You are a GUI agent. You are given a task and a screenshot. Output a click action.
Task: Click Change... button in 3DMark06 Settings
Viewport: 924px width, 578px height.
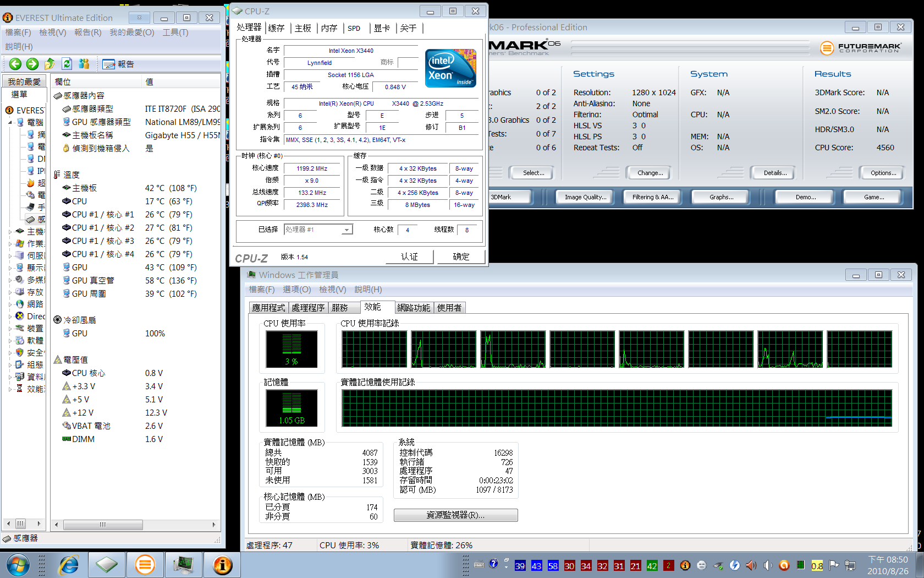(x=650, y=173)
